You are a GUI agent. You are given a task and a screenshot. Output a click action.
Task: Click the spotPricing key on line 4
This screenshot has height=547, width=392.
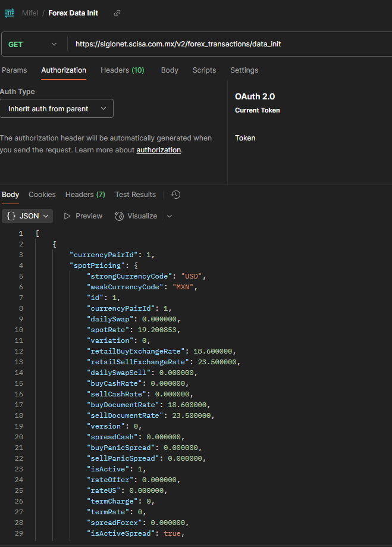click(95, 265)
